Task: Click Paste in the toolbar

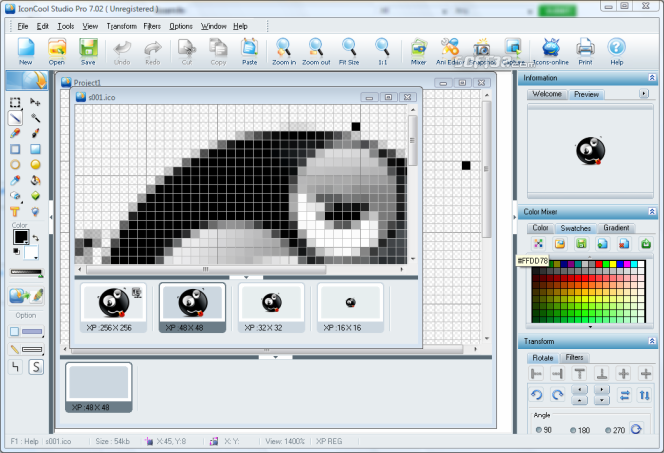Action: (x=249, y=52)
